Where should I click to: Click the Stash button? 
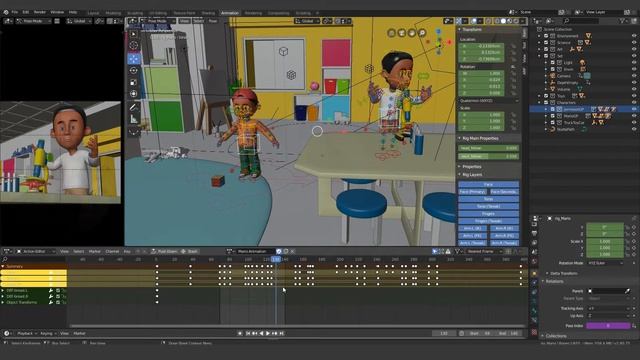(189, 251)
